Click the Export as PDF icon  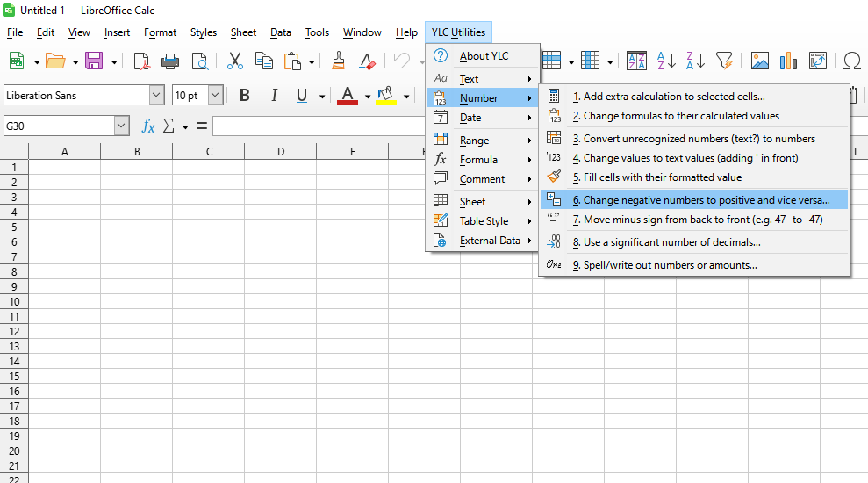(141, 61)
